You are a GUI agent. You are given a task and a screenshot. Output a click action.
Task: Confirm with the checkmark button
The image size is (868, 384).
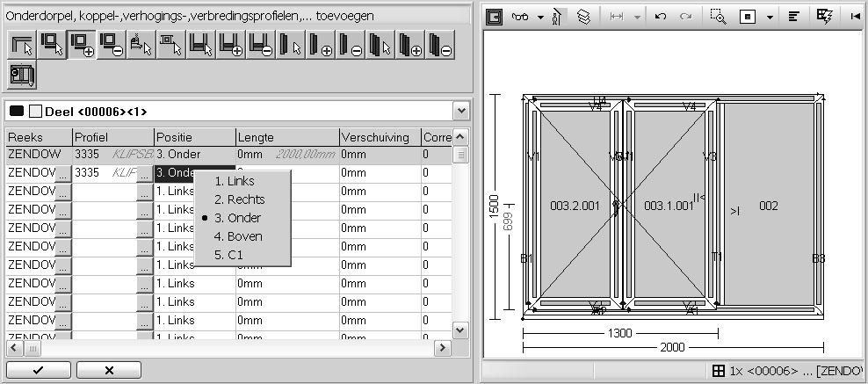click(38, 370)
